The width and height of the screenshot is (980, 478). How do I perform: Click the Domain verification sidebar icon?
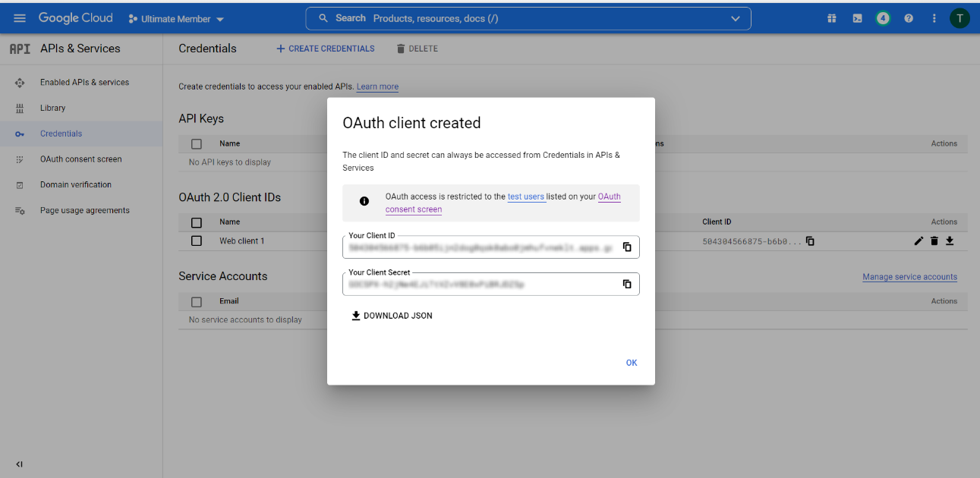click(20, 185)
